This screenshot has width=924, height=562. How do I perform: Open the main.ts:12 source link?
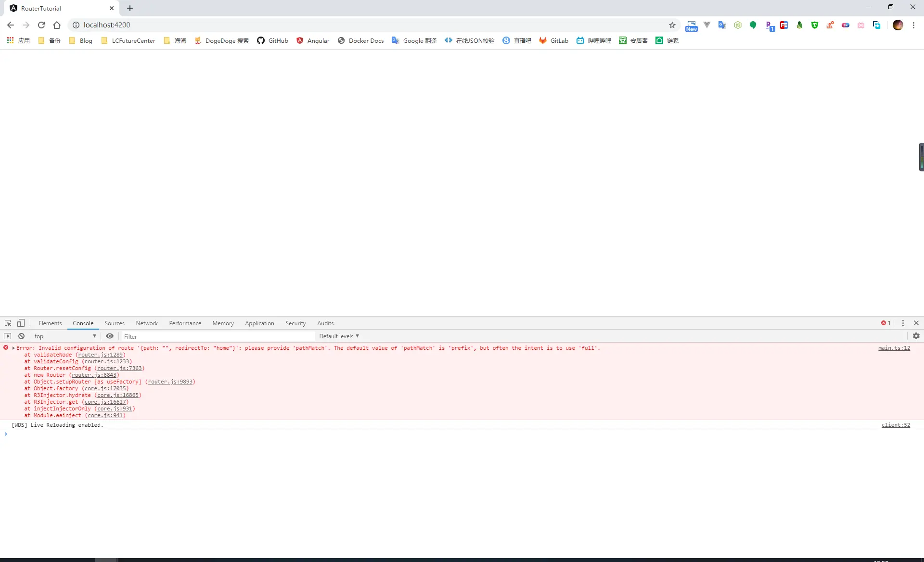tap(894, 348)
